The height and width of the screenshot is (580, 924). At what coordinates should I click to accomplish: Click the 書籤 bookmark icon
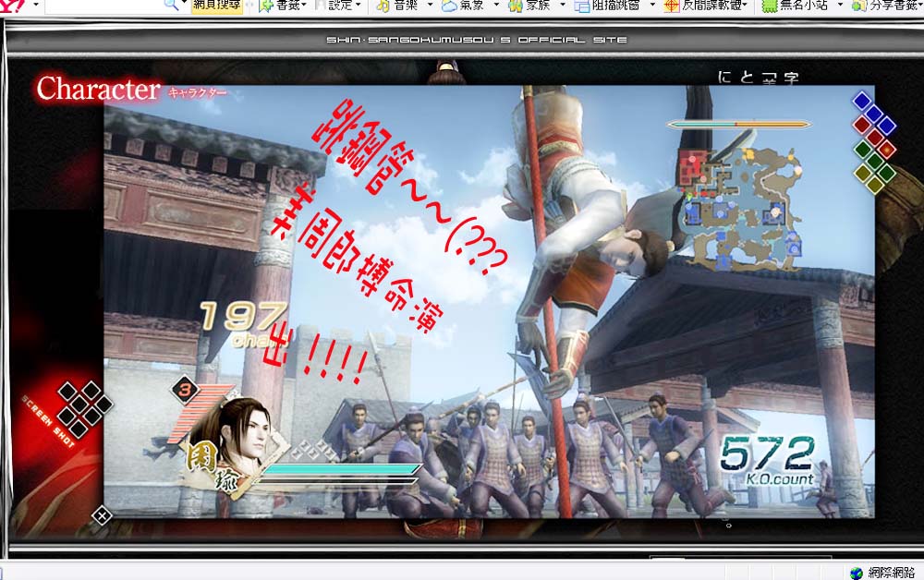pyautogui.click(x=266, y=6)
